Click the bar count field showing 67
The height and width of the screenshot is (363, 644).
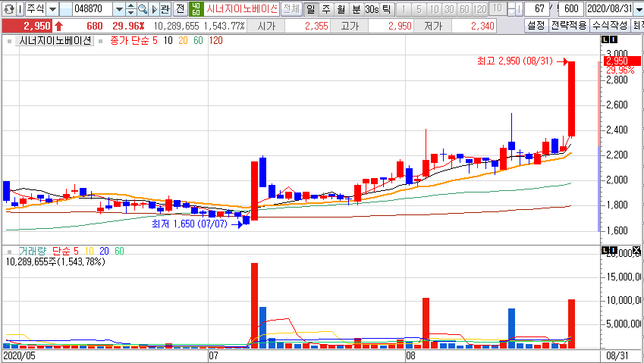click(538, 8)
